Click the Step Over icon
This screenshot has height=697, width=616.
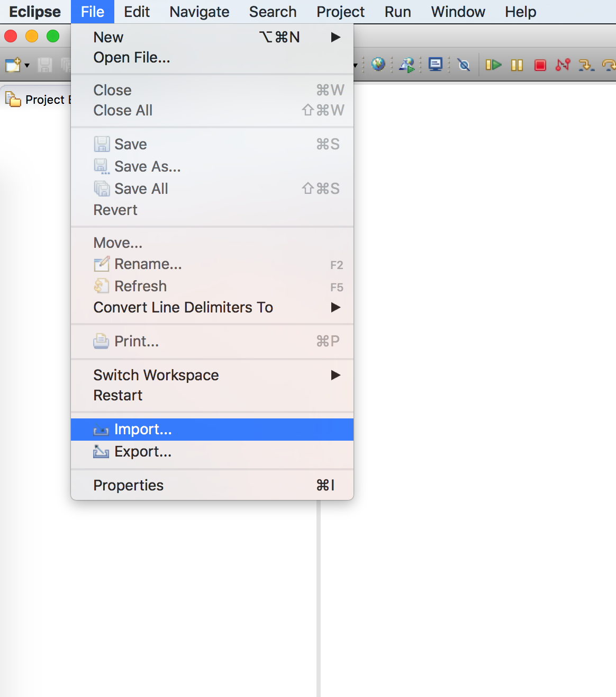(x=609, y=65)
